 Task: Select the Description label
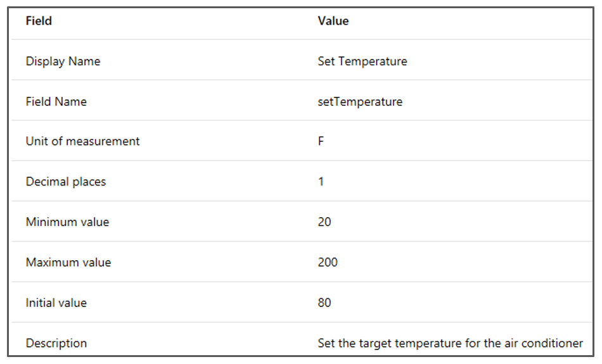click(56, 343)
